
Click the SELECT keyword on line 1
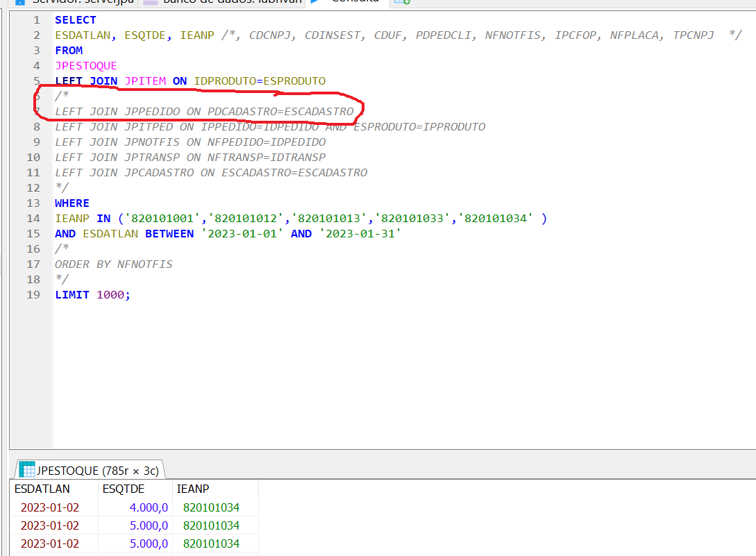[76, 20]
